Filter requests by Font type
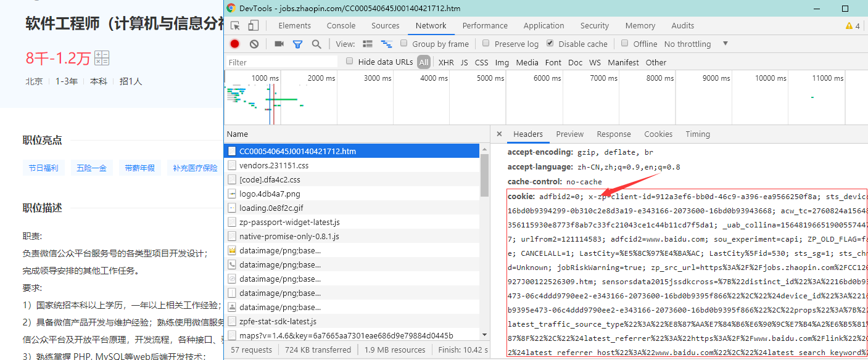This screenshot has width=868, height=360. [553, 62]
